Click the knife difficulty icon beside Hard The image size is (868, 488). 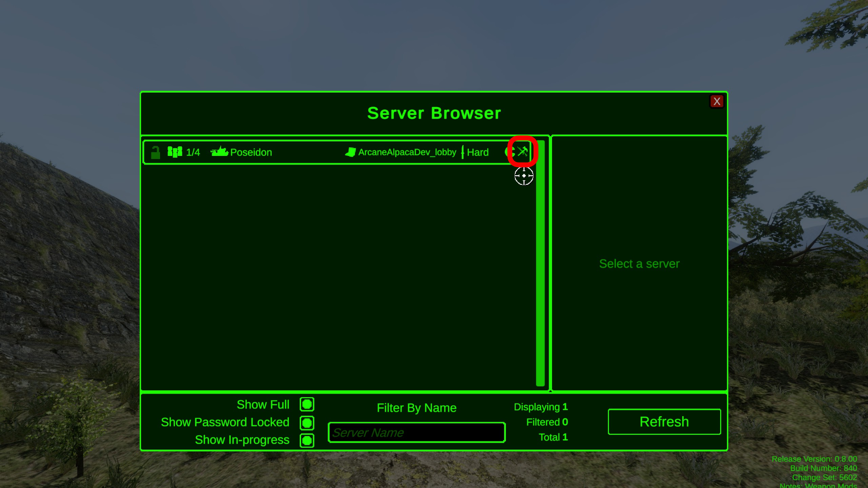click(x=462, y=152)
